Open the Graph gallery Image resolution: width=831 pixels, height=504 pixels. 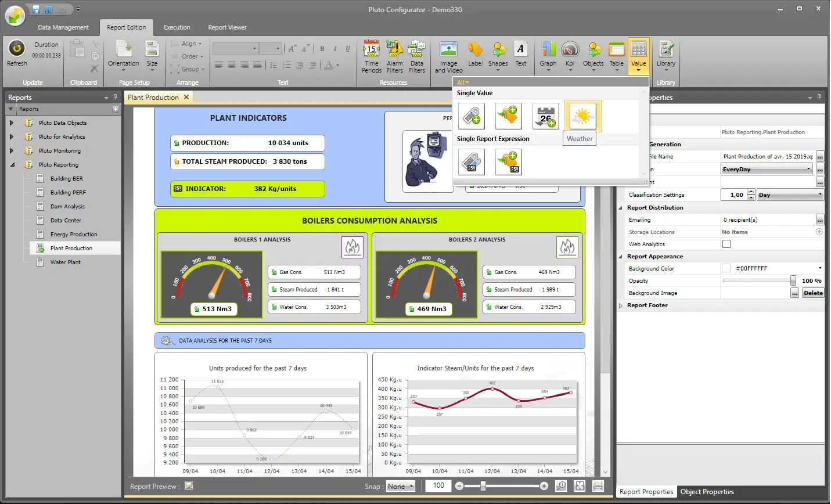(x=548, y=56)
